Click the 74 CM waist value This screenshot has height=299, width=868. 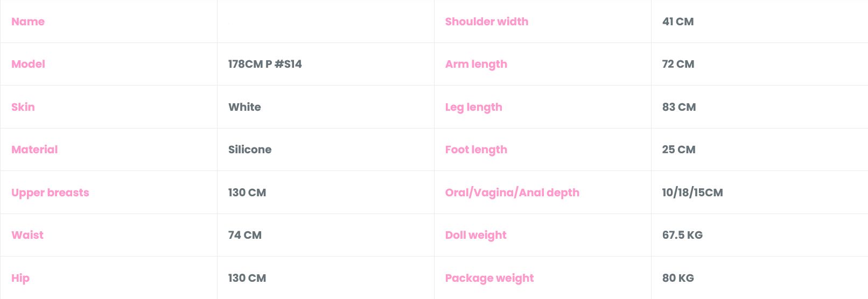pyautogui.click(x=245, y=235)
